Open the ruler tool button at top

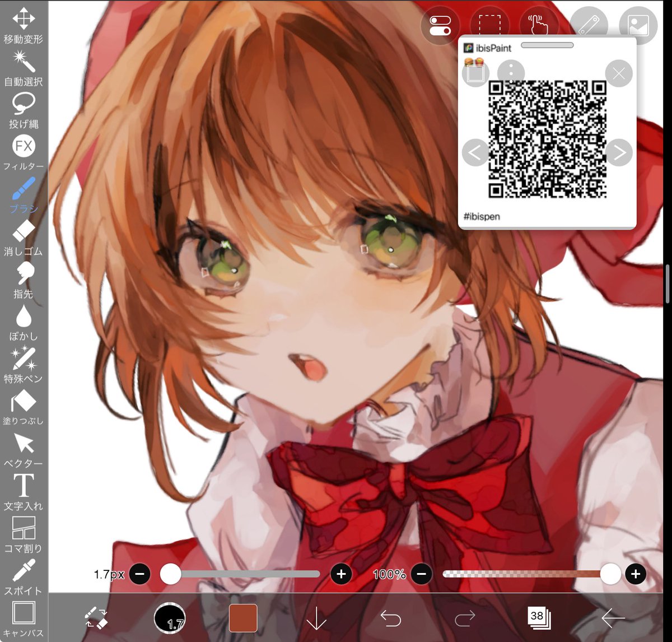pos(589,25)
